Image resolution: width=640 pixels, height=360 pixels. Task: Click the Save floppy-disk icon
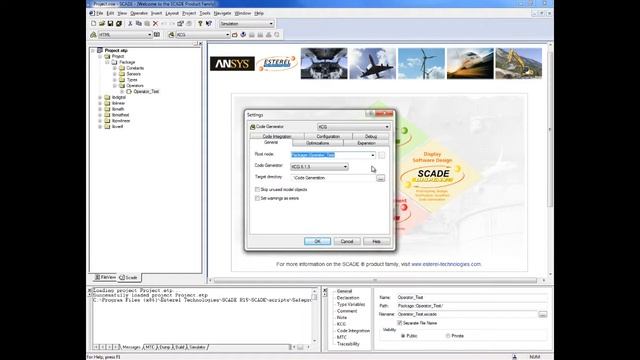coord(110,24)
